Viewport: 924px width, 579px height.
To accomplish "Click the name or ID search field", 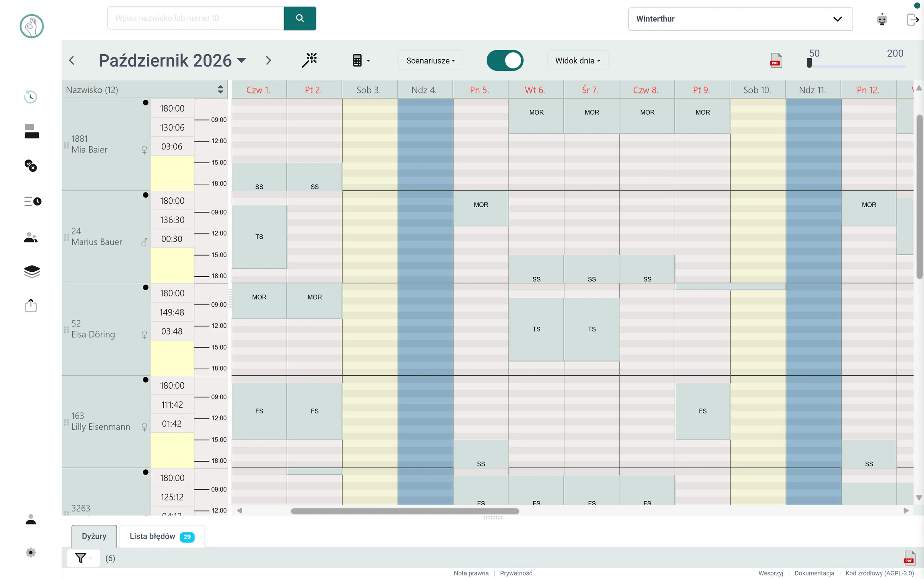I will click(x=196, y=18).
